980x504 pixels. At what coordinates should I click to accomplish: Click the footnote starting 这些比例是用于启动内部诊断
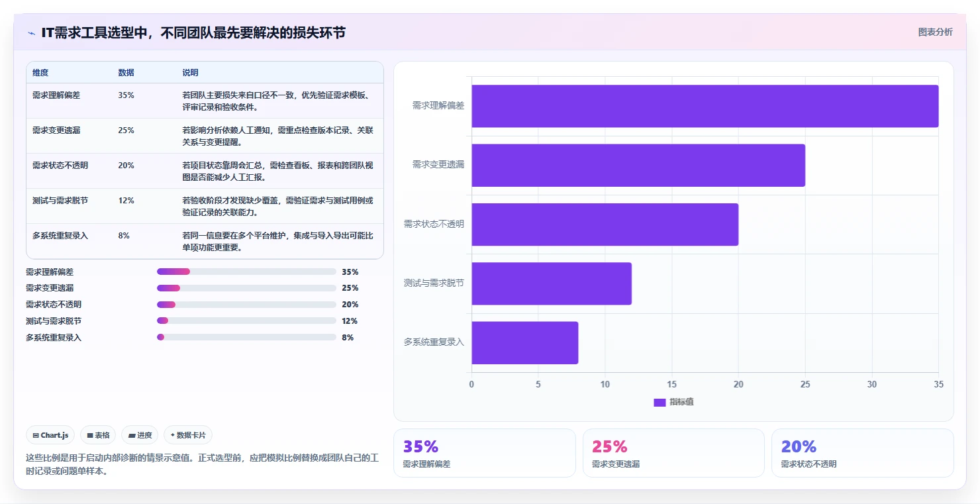point(202,465)
